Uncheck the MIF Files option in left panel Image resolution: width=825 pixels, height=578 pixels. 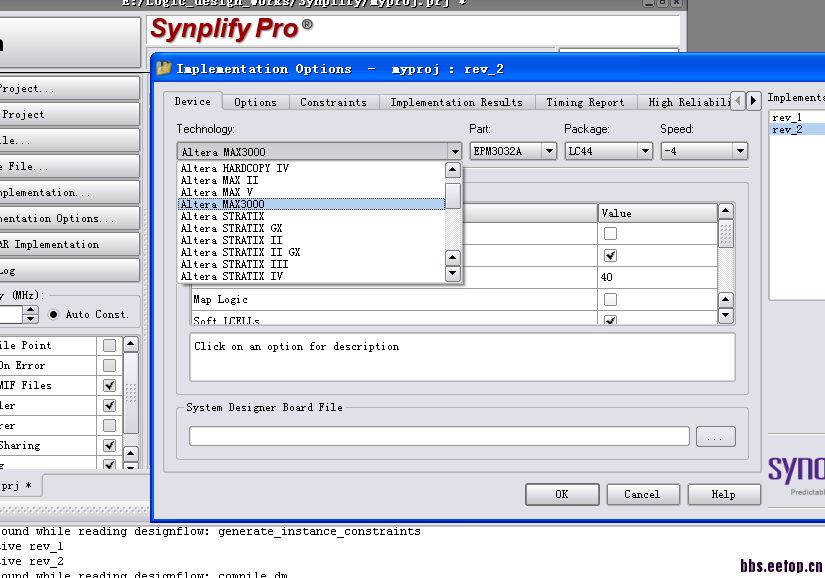pyautogui.click(x=109, y=386)
